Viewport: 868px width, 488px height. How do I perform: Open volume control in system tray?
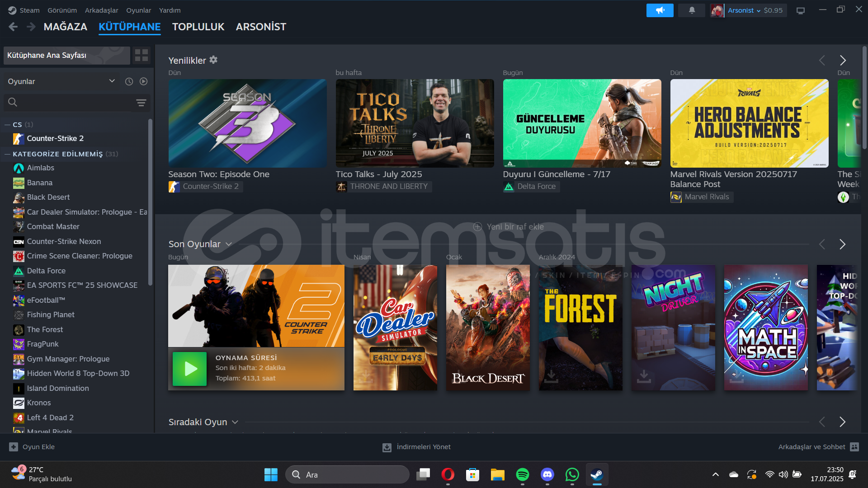coord(783,474)
